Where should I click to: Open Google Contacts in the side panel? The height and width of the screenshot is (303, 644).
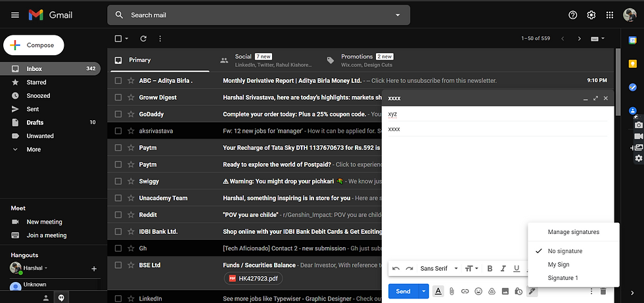tap(633, 110)
